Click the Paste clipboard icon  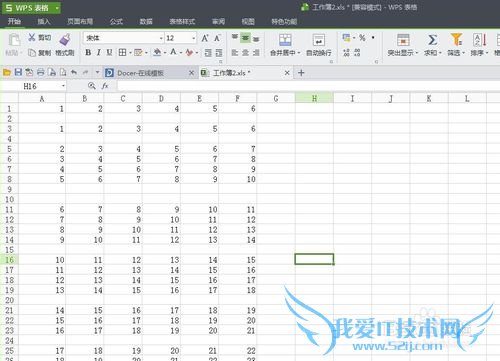click(14, 40)
